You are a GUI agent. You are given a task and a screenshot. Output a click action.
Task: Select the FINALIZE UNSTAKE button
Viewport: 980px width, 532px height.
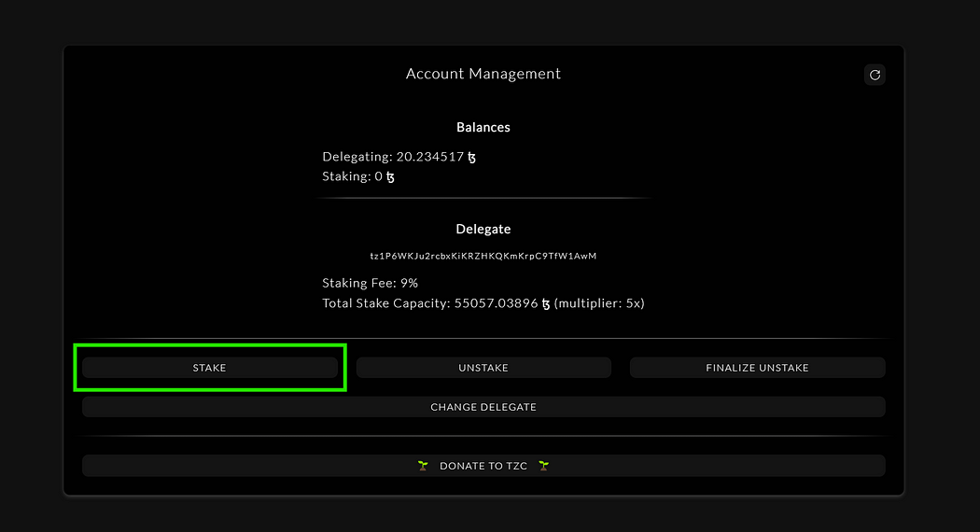tap(757, 368)
